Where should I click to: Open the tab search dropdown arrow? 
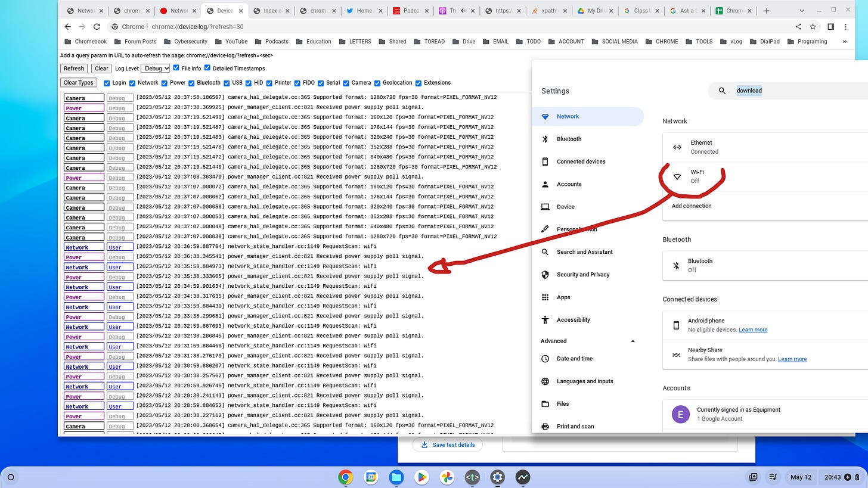pyautogui.click(x=802, y=10)
